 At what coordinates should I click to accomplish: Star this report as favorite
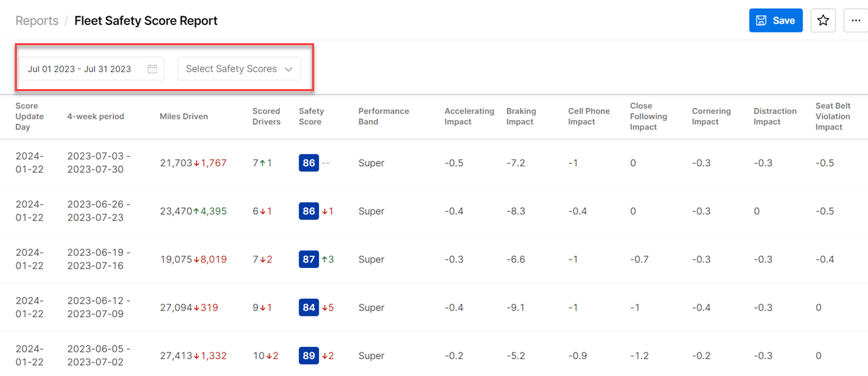coord(823,20)
